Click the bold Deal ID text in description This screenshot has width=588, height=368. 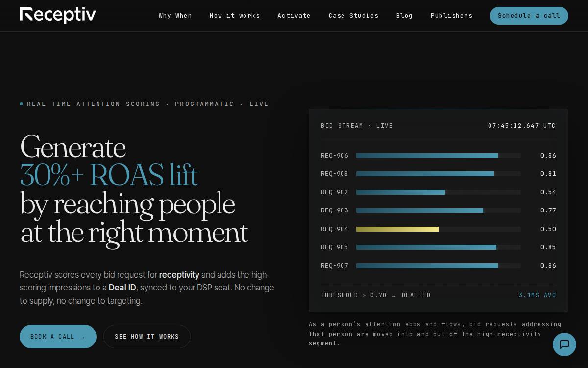[122, 288]
